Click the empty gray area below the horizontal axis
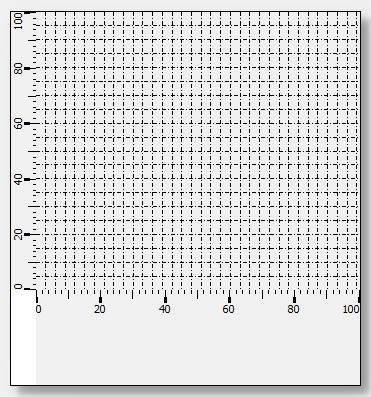The image size is (371, 397). 198,350
